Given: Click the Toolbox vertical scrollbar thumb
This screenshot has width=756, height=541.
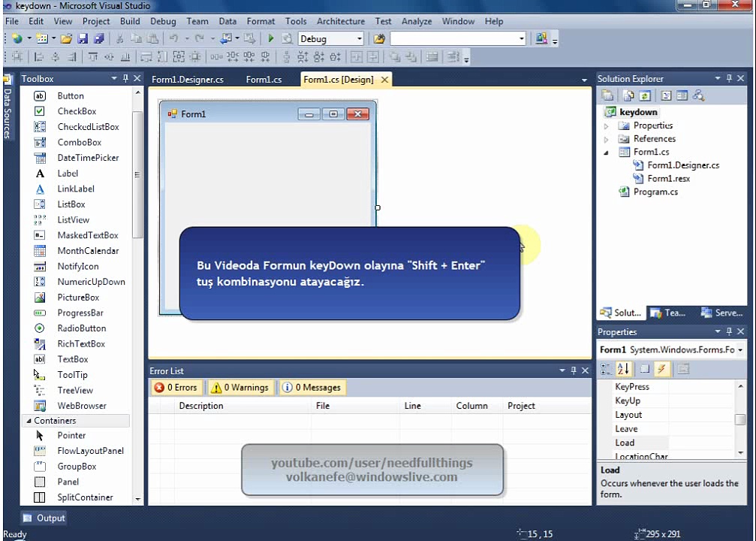Looking at the screenshot, I should click(137, 174).
